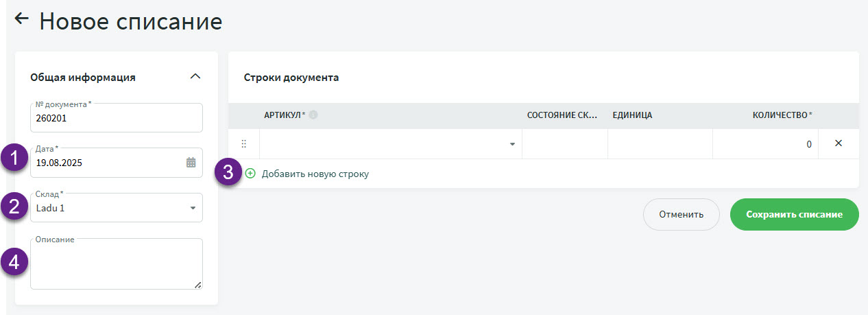Click the green plus icon for new row
The image size is (868, 315).
point(250,174)
